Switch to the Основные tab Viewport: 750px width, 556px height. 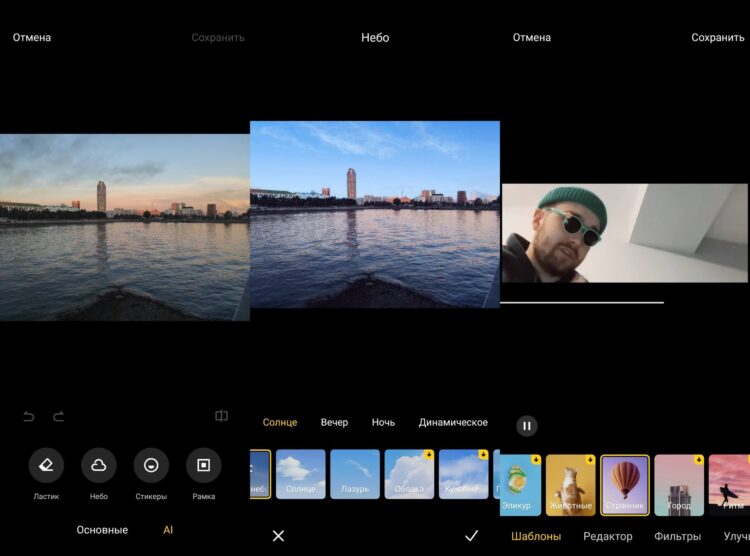tap(102, 530)
